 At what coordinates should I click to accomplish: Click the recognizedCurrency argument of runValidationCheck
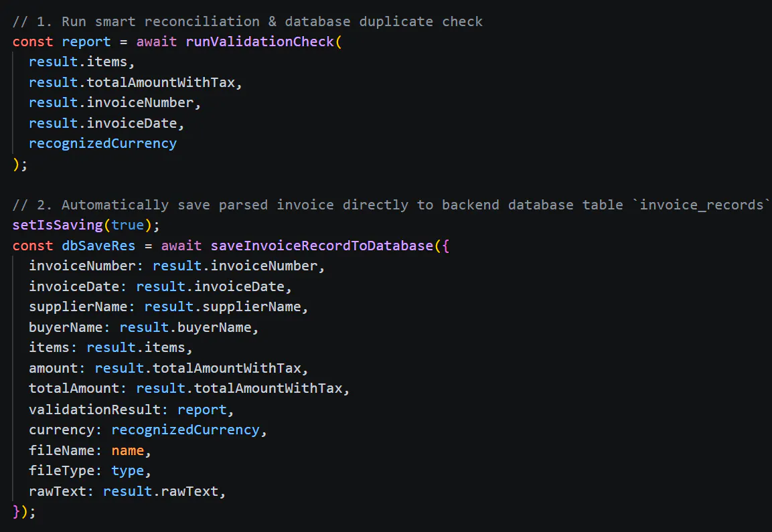point(102,144)
